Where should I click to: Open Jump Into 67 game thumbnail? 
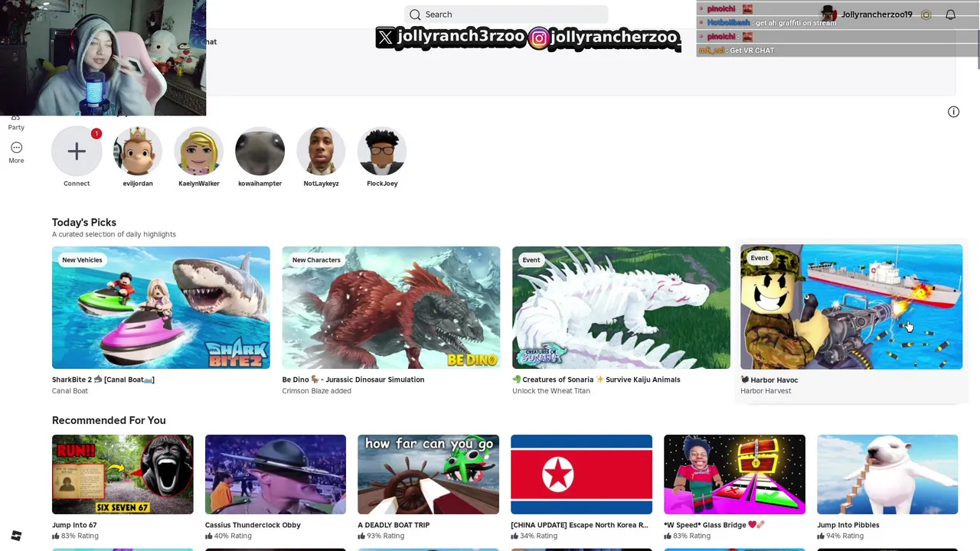click(122, 474)
